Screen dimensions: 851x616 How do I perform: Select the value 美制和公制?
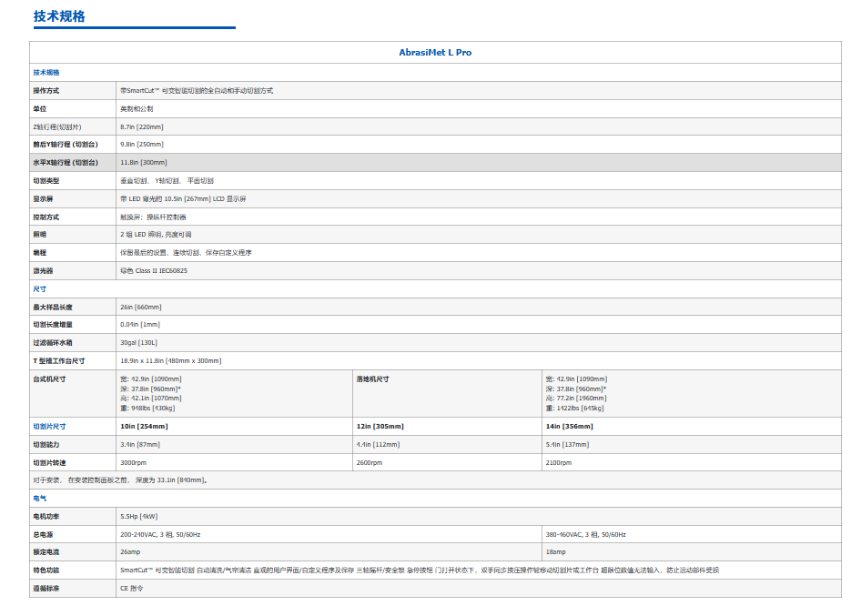(137, 109)
